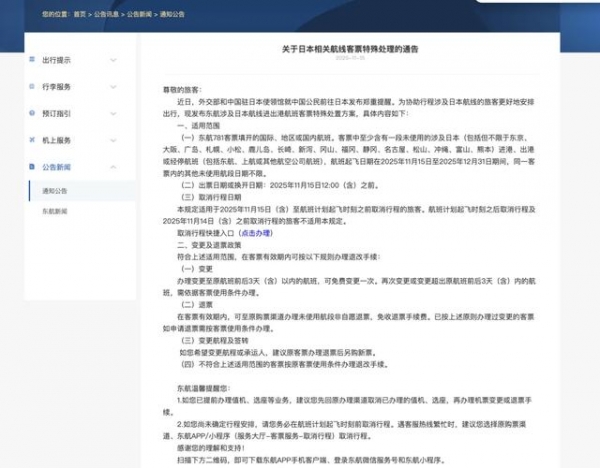
Task: Click the 预订指引 booking guide icon
Action: tap(33, 113)
